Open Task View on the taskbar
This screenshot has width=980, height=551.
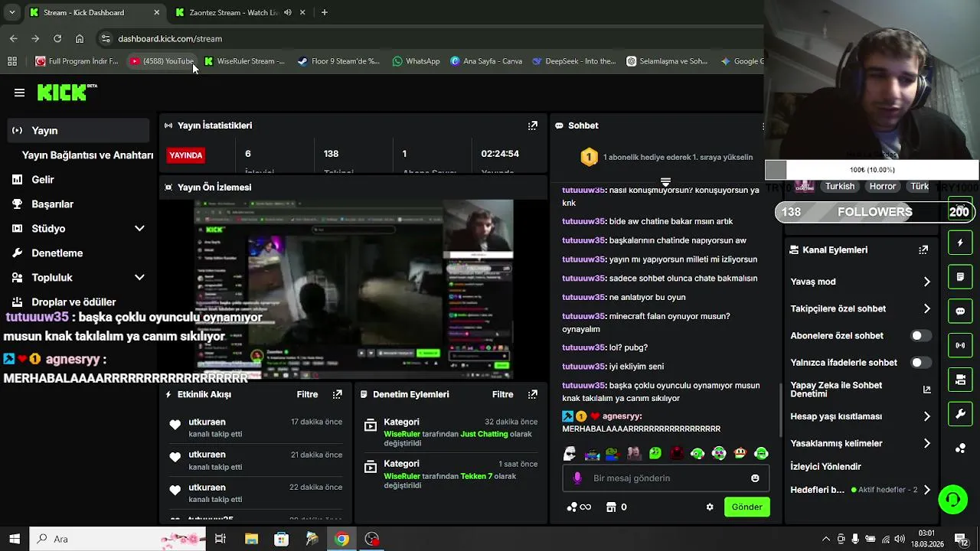pyautogui.click(x=220, y=539)
